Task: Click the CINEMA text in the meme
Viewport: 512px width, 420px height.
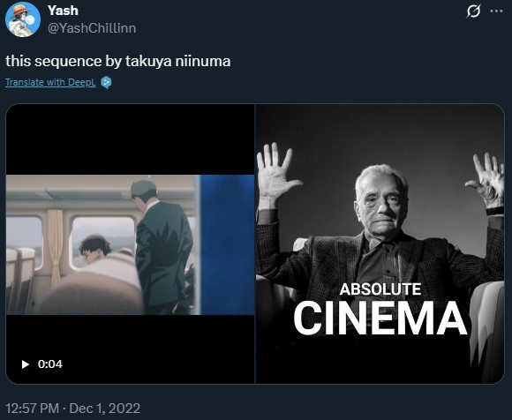Action: (x=380, y=319)
